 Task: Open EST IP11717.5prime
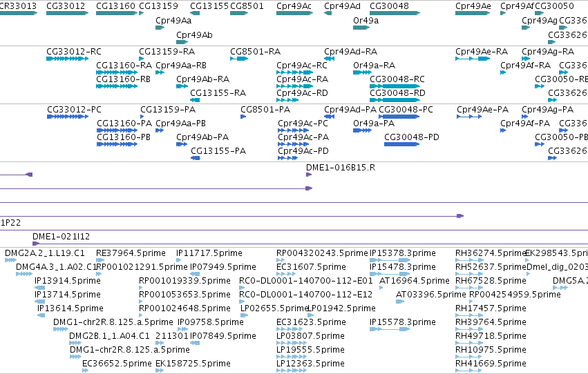click(x=209, y=253)
